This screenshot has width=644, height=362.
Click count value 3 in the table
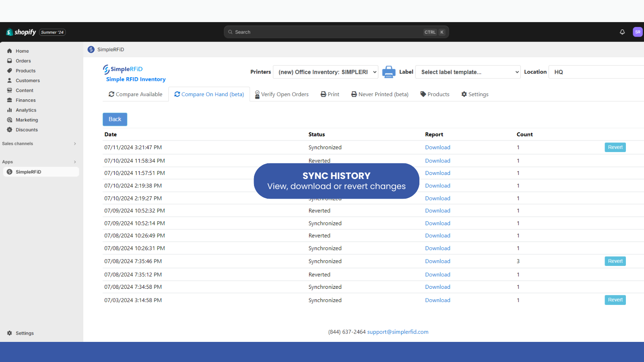[x=518, y=261]
